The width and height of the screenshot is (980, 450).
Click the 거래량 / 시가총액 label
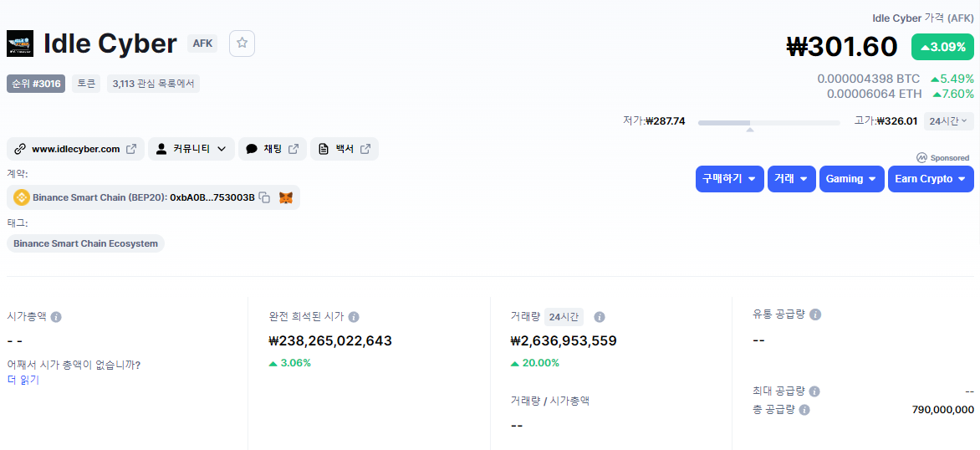click(x=550, y=401)
